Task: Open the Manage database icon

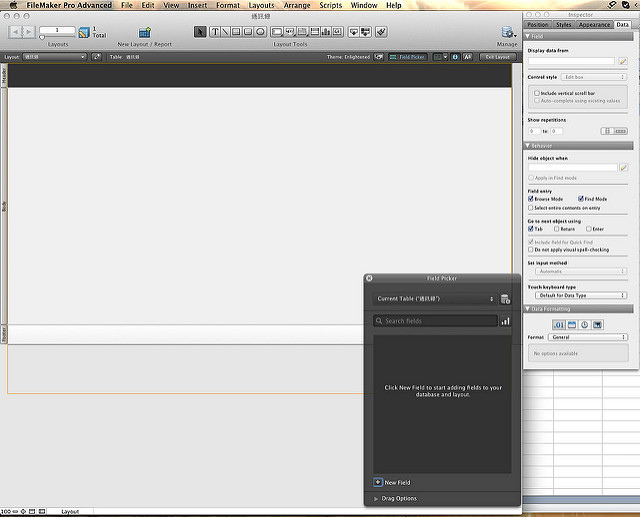Action: tap(507, 33)
